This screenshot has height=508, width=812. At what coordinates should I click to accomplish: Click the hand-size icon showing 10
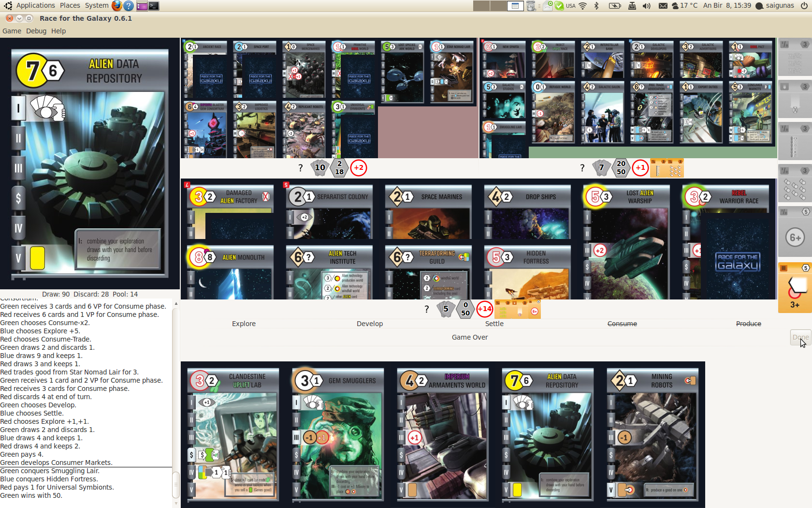click(x=320, y=168)
